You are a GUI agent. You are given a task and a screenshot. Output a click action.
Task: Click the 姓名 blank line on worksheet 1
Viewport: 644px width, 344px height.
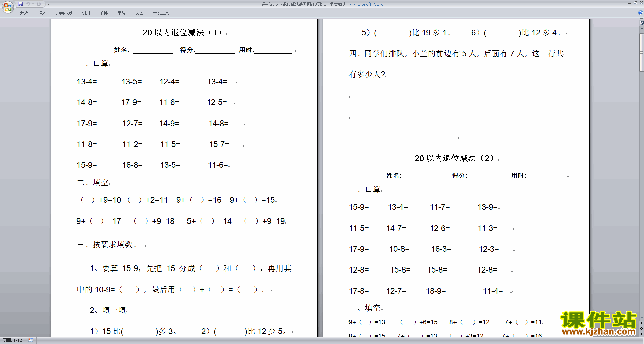[x=153, y=51]
